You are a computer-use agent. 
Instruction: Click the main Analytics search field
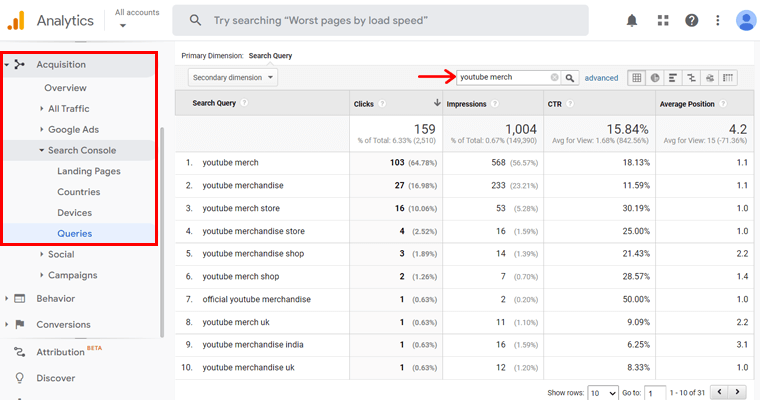tap(380, 20)
